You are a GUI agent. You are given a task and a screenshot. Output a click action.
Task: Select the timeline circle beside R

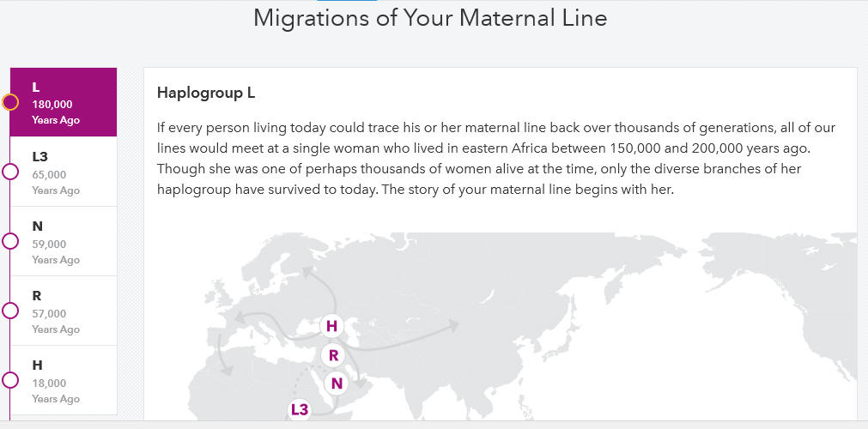[10, 311]
